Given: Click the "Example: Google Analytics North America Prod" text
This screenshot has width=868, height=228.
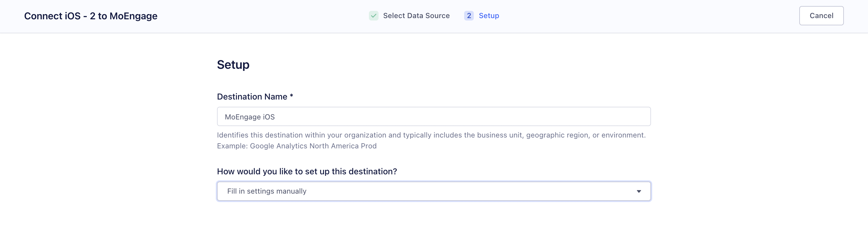Looking at the screenshot, I should point(297,146).
